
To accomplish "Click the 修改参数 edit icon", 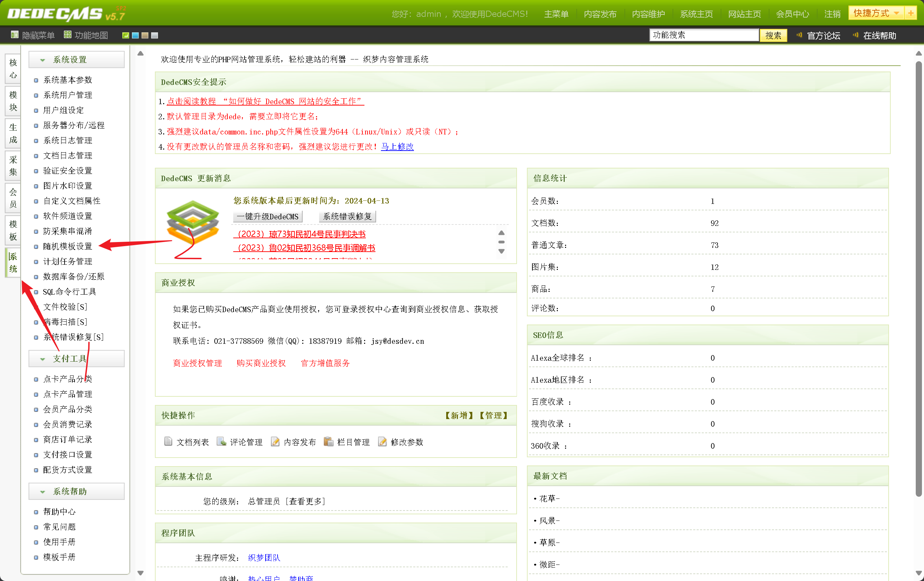I will point(382,442).
